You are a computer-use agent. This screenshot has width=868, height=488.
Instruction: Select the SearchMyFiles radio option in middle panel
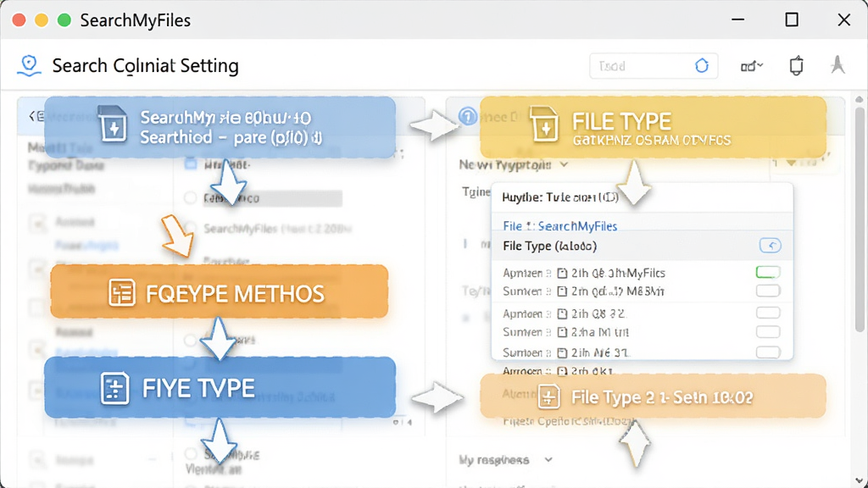point(191,227)
